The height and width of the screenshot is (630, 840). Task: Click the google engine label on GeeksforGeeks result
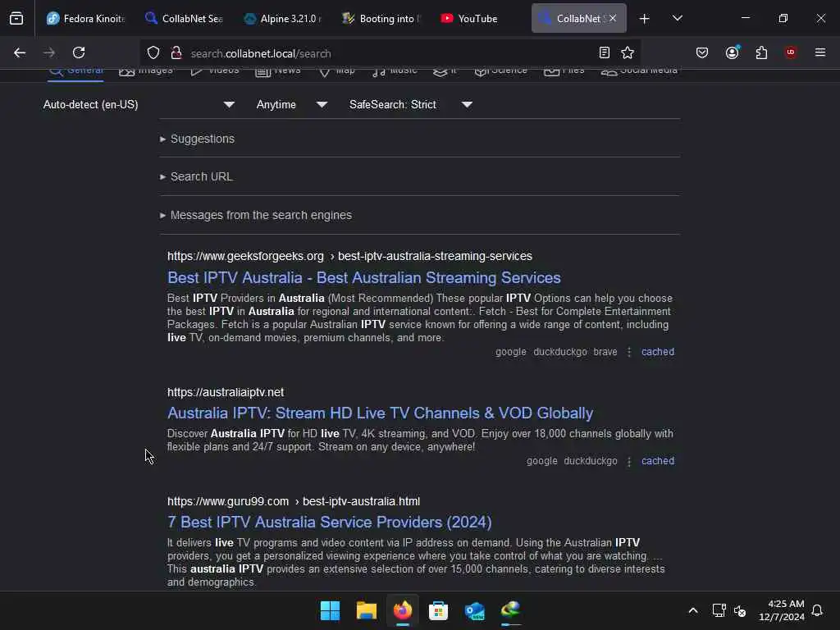click(x=510, y=352)
